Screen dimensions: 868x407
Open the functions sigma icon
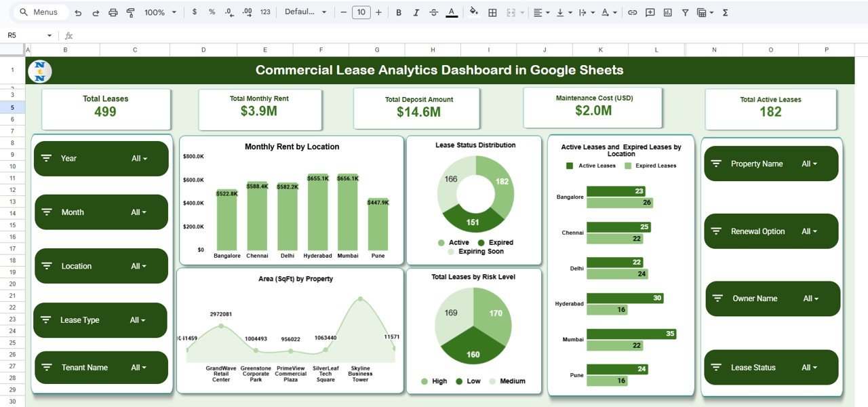(726, 12)
